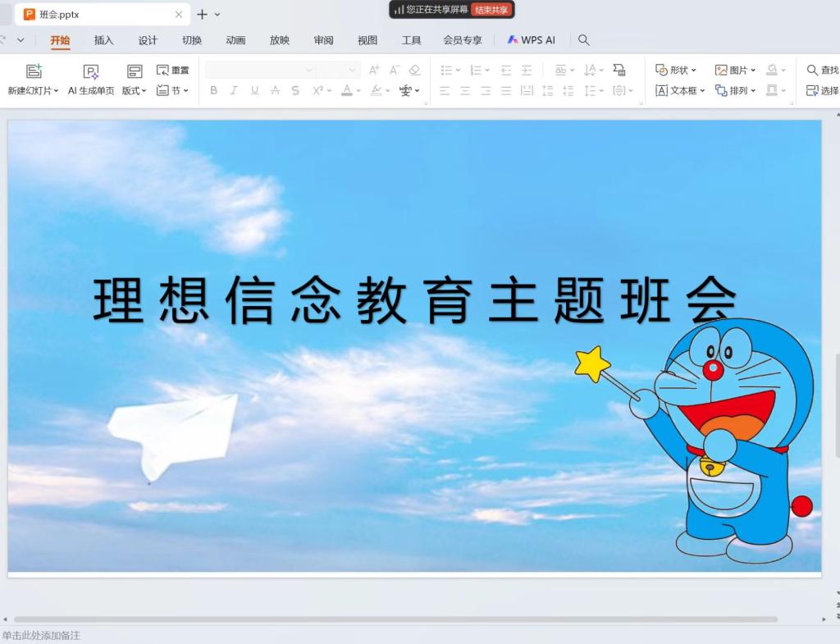
Task: Apply font color A swatch
Action: coord(347,90)
